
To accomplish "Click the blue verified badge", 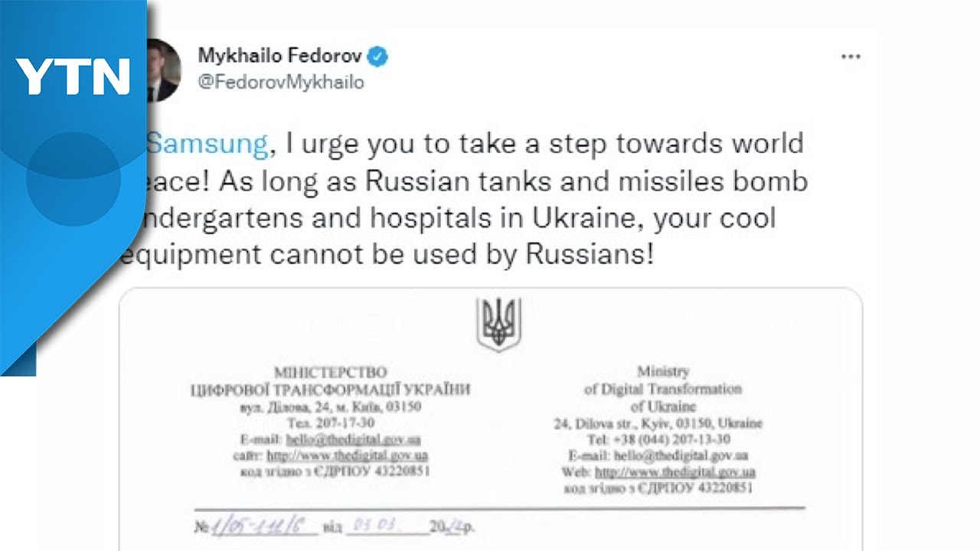I will (377, 56).
